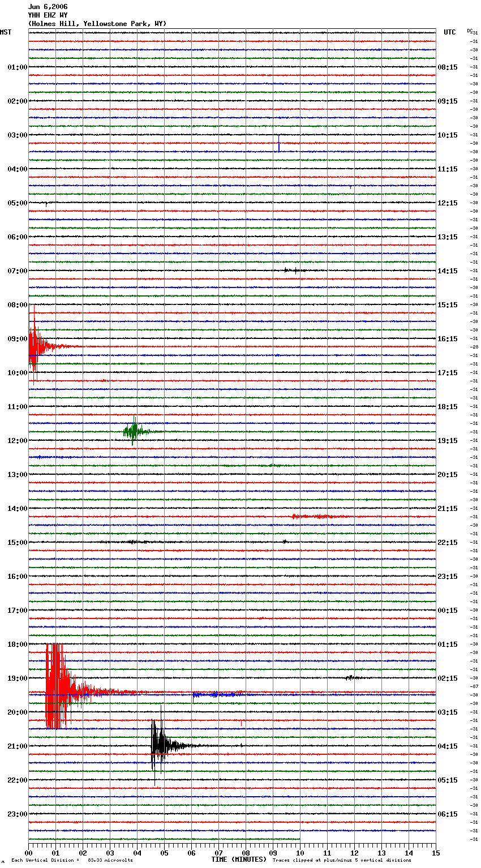This screenshot has height=868, width=481.
Task: Click the 23:15 UTC time label
Action: (448, 577)
